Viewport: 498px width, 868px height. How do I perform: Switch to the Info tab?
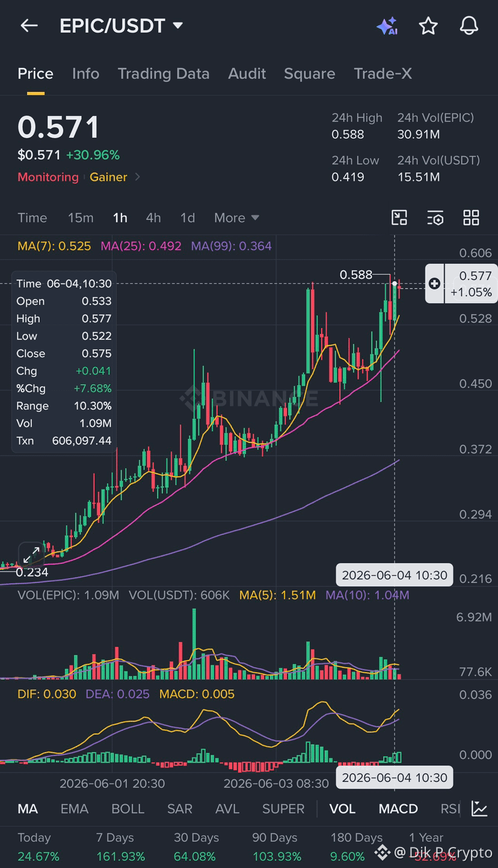click(85, 73)
